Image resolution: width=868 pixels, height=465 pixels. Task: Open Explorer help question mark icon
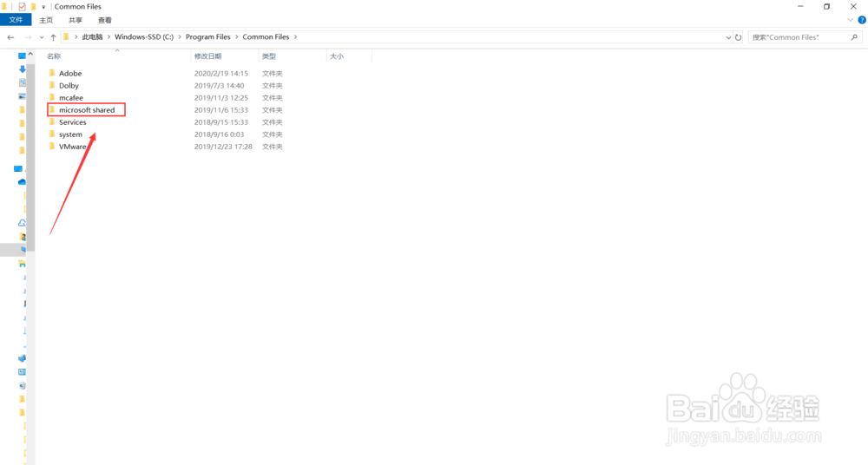(862, 20)
